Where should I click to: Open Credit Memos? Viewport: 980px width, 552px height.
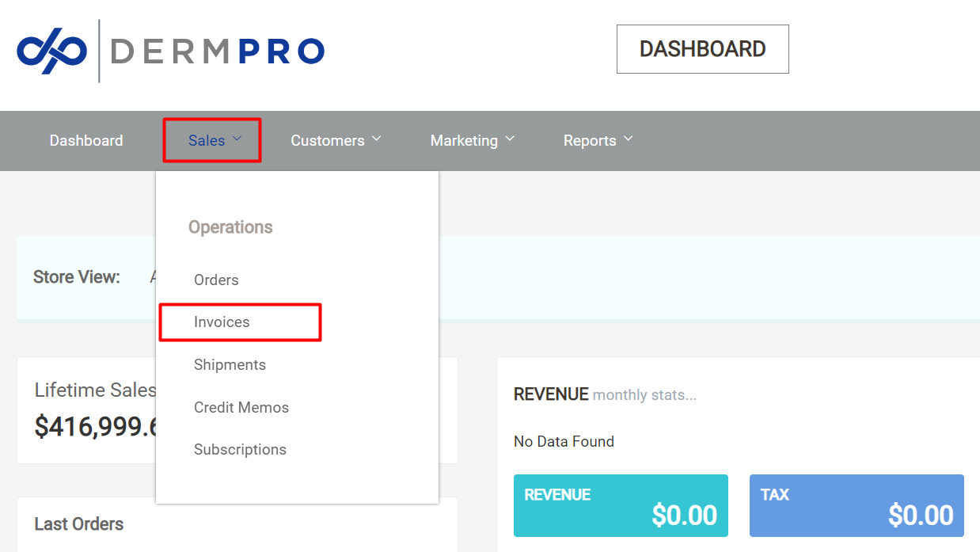(241, 407)
